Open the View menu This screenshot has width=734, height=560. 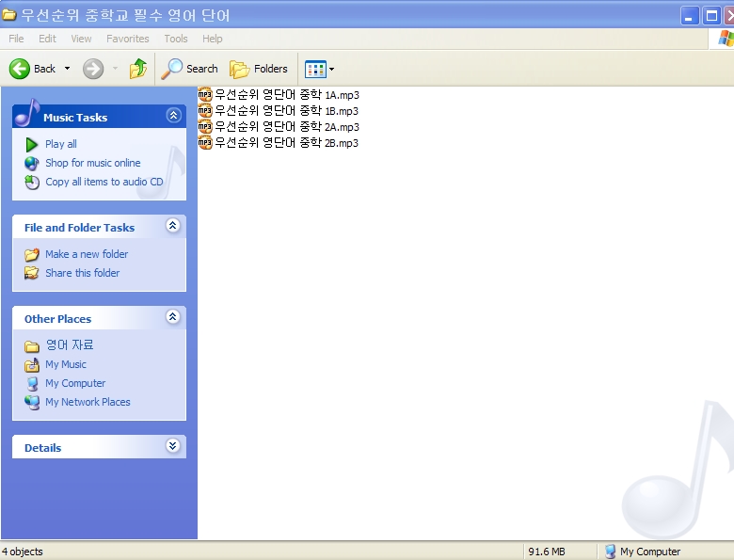81,39
